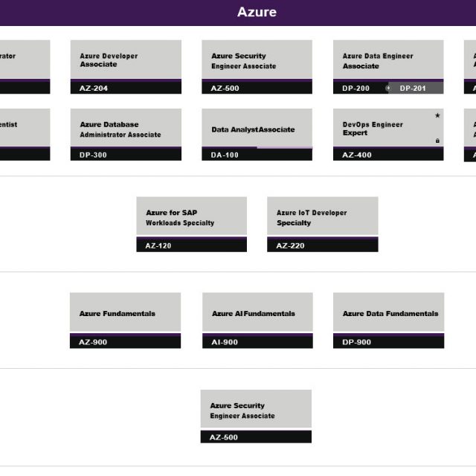Open the Azure Data Engineer Associate card
Screen dimensions: 476x476
(x=388, y=60)
